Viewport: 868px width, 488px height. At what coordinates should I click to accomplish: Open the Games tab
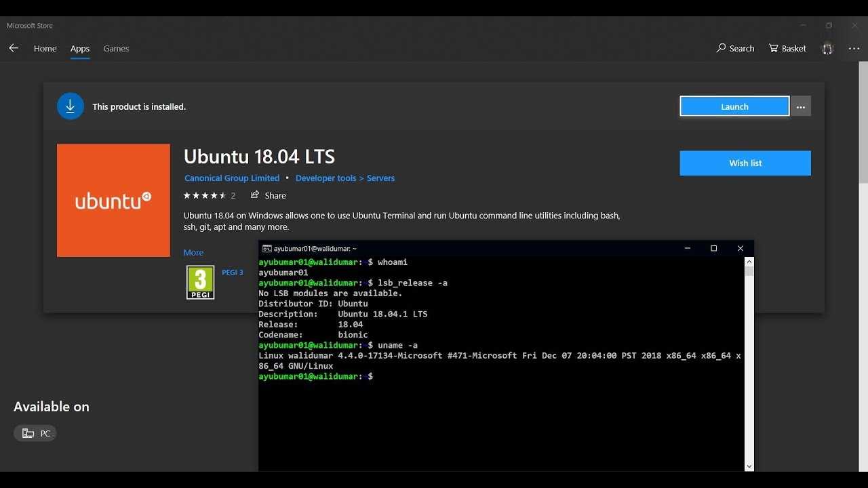[116, 49]
